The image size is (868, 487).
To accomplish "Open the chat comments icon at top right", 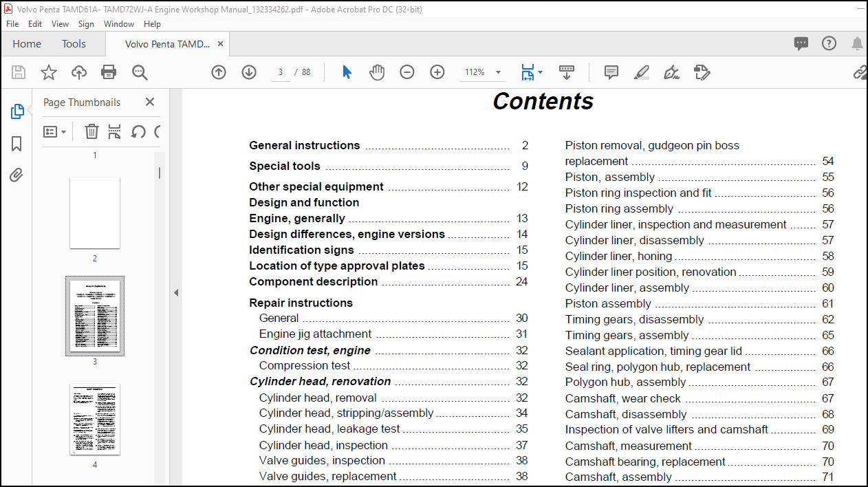I will pos(801,44).
